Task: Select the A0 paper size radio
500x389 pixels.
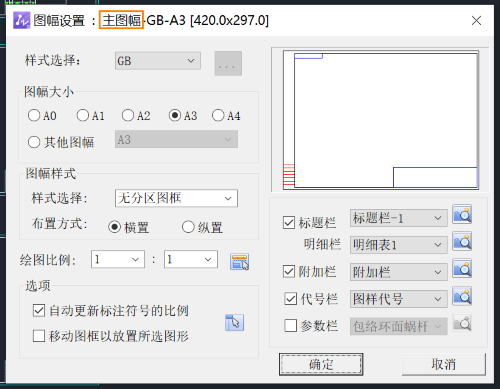Action: (x=34, y=115)
